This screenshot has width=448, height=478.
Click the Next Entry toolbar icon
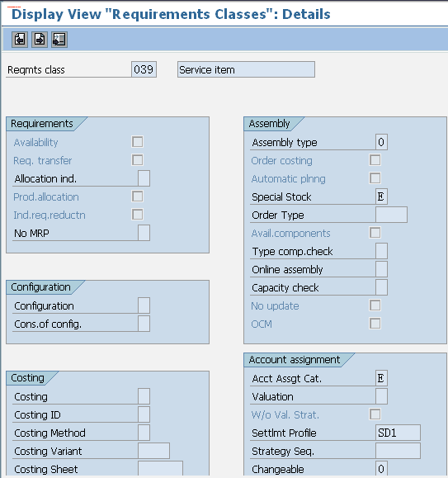tap(40, 40)
